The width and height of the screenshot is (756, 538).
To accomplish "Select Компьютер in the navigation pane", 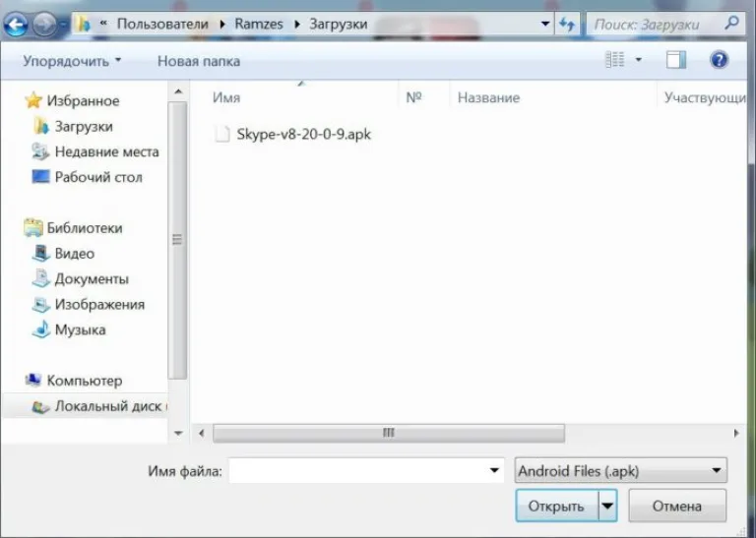I will point(85,381).
